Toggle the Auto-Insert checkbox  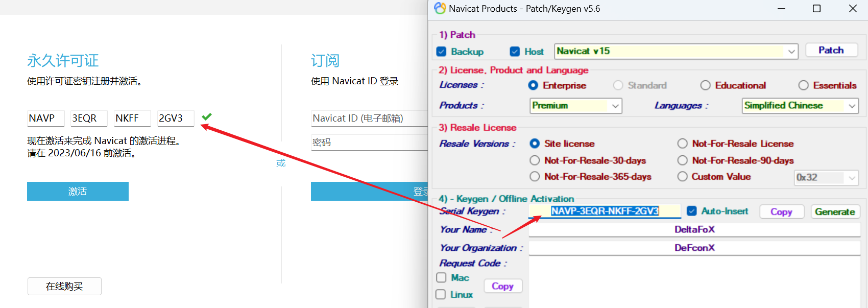point(692,211)
